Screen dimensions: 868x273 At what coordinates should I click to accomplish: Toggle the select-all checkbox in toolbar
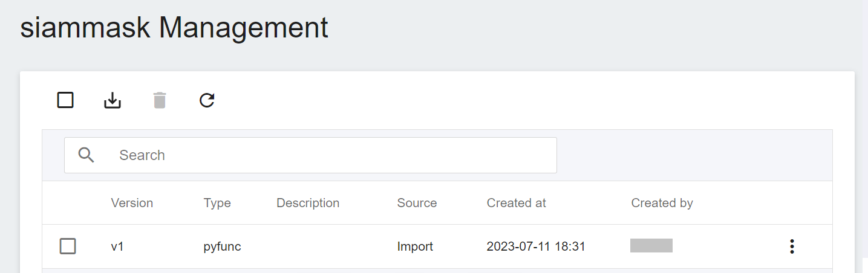pyautogui.click(x=65, y=100)
